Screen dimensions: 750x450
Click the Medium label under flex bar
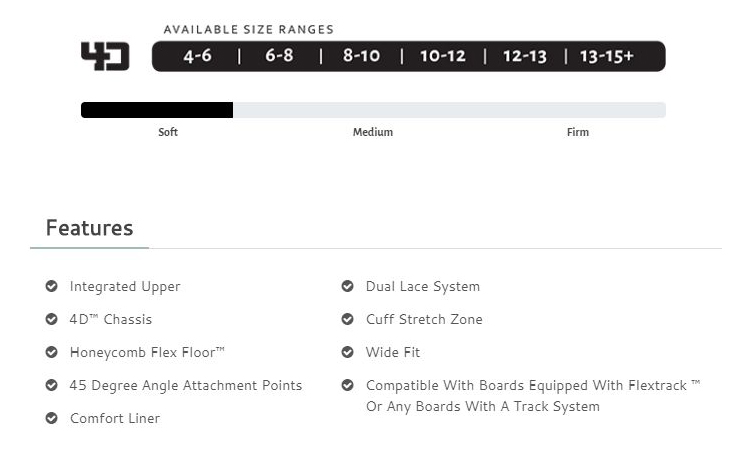pyautogui.click(x=373, y=132)
